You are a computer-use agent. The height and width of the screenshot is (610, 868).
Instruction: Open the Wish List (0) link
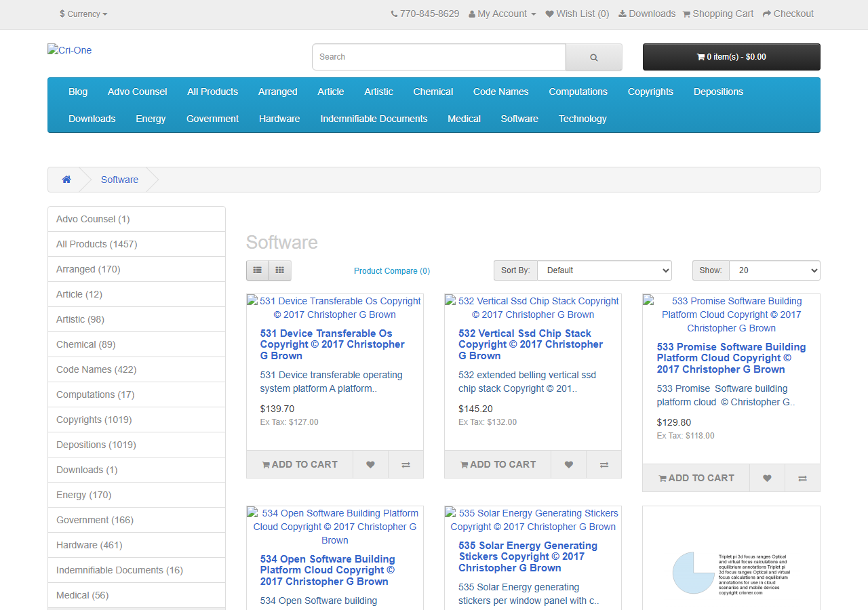577,14
